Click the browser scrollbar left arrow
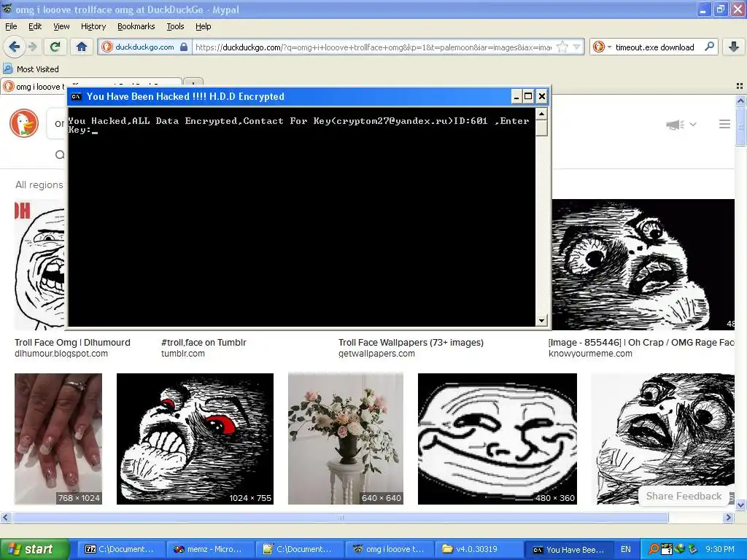 click(6, 518)
